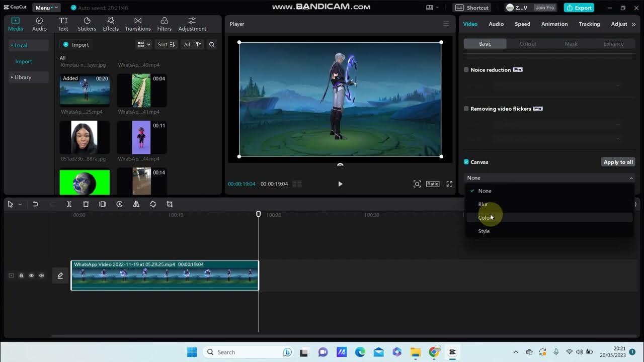This screenshot has height=362, width=644.
Task: Open the All filter dropdown
Action: pos(192,44)
